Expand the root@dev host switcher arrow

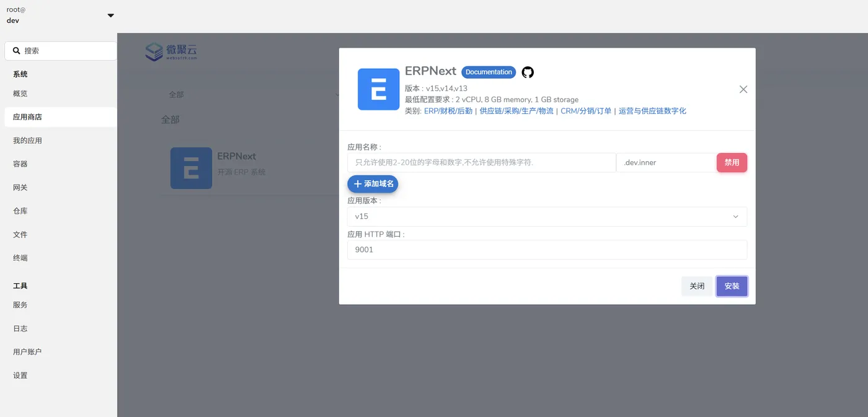111,15
